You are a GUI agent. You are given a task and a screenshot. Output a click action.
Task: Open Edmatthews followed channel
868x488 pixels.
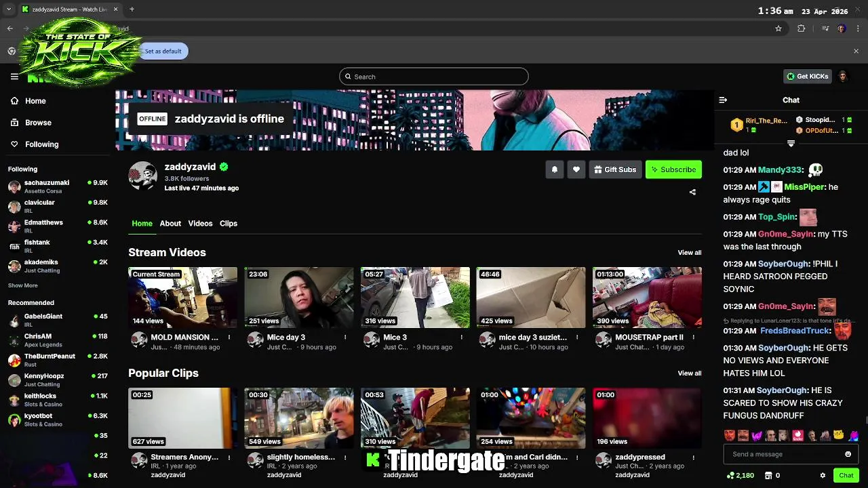point(58,226)
